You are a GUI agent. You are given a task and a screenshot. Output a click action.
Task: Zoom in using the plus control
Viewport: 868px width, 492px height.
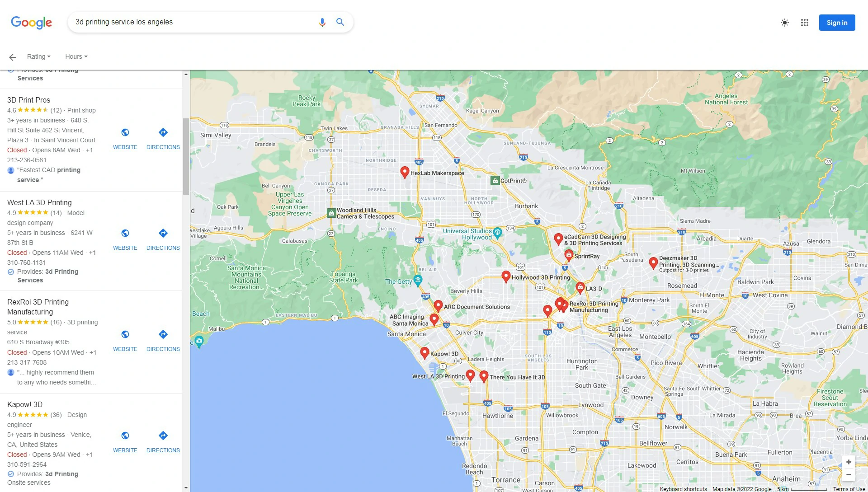(x=849, y=462)
